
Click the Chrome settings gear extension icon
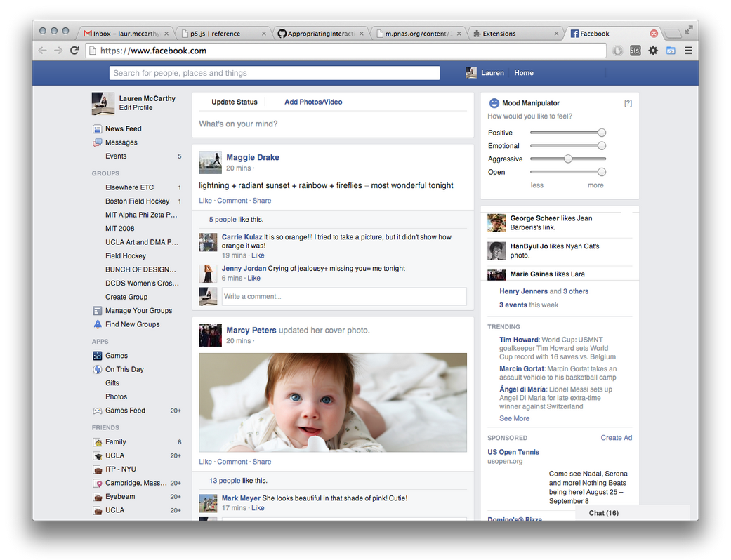(x=653, y=51)
